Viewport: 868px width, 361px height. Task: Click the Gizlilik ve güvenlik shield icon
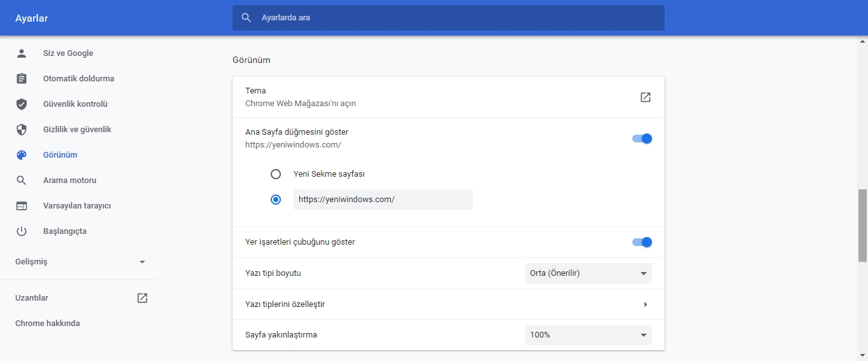pos(22,130)
